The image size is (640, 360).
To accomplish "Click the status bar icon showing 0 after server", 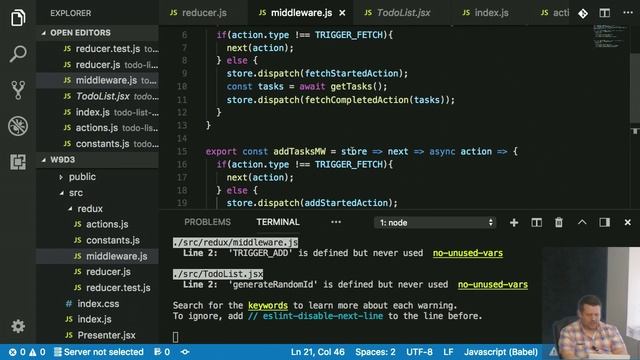I will click(x=162, y=352).
